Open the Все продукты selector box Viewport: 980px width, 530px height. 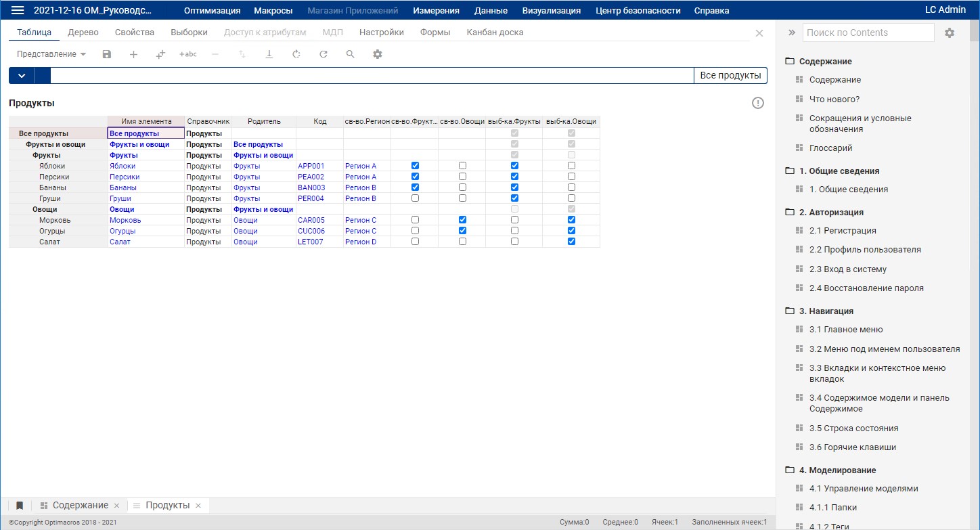730,75
